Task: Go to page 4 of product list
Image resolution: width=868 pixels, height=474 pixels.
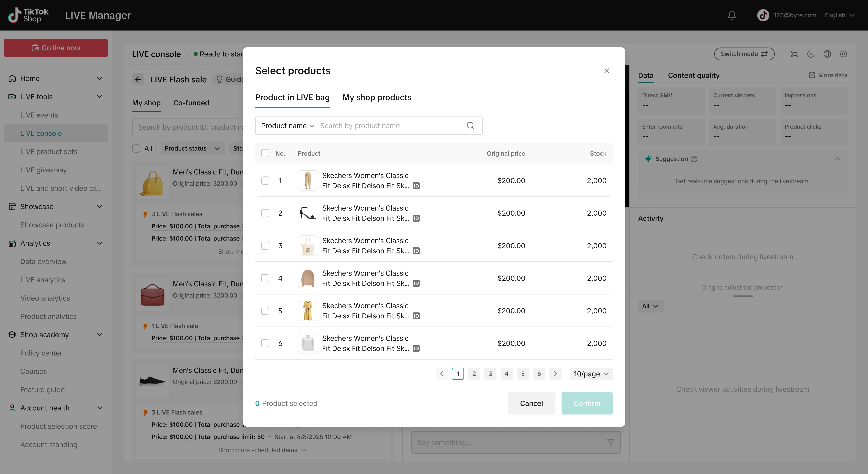Action: click(507, 374)
